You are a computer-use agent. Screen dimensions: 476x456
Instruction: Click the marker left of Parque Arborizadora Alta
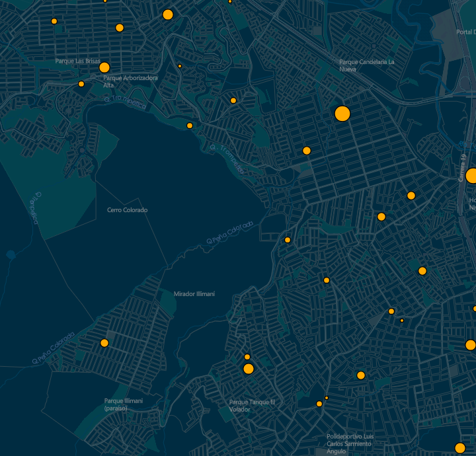81,84
